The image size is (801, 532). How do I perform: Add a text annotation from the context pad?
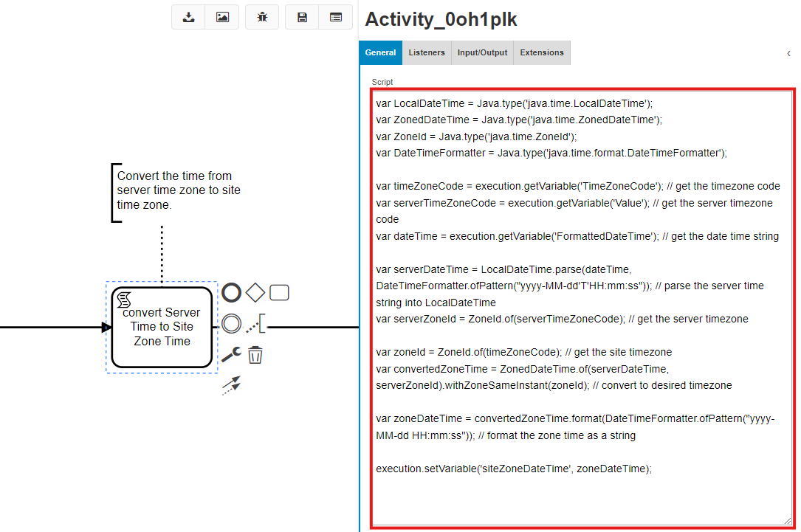click(258, 323)
